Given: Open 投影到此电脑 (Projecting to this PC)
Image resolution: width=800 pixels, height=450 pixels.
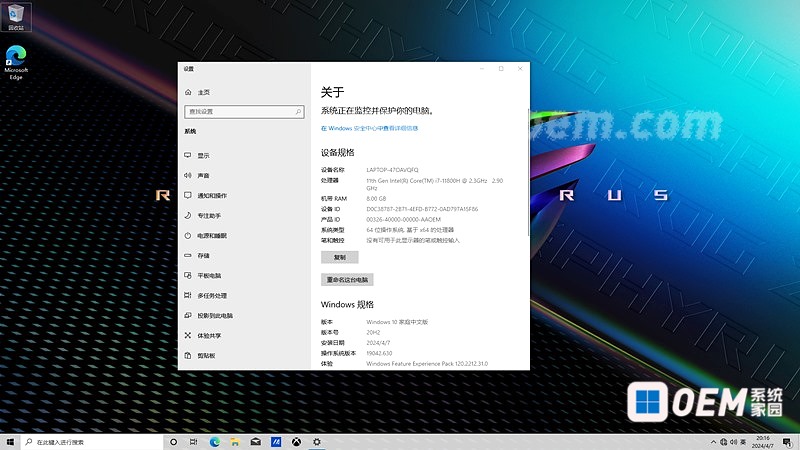Looking at the screenshot, I should point(214,316).
